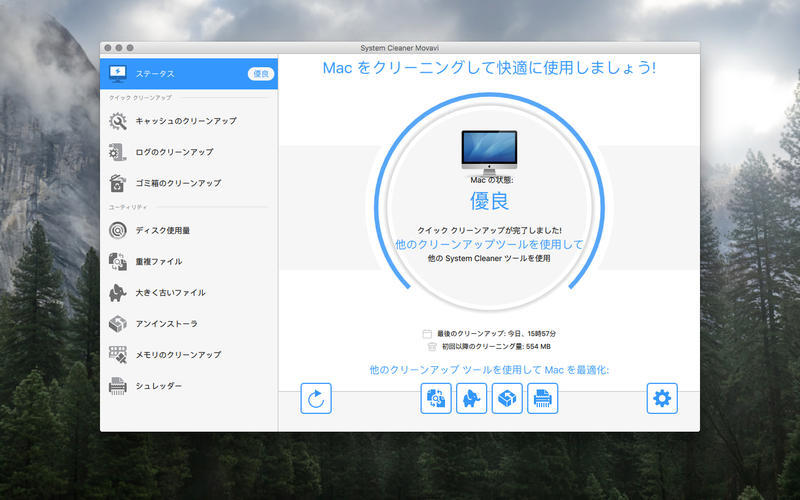Click the 優良 status badge in sidebar
Screen dimensions: 800x500
261,74
